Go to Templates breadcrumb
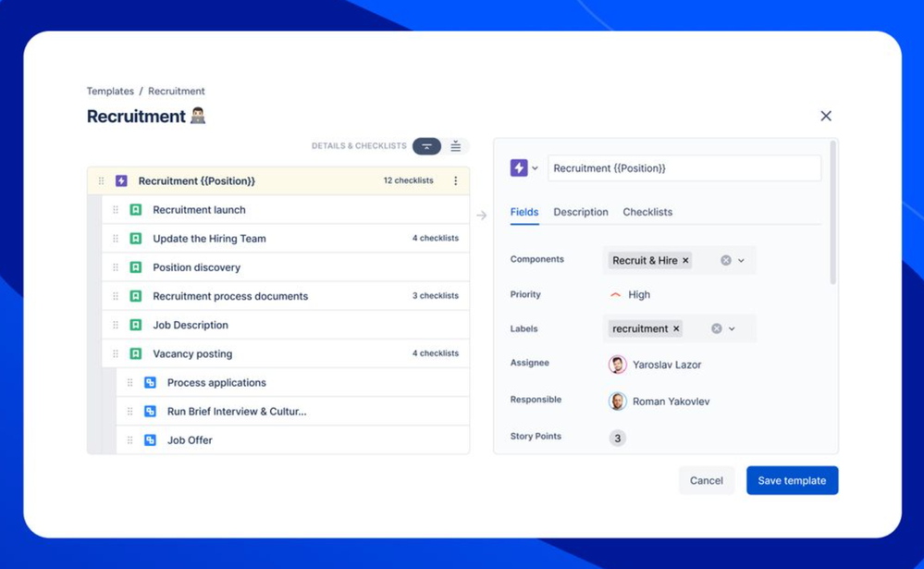The height and width of the screenshot is (569, 924). coord(110,92)
